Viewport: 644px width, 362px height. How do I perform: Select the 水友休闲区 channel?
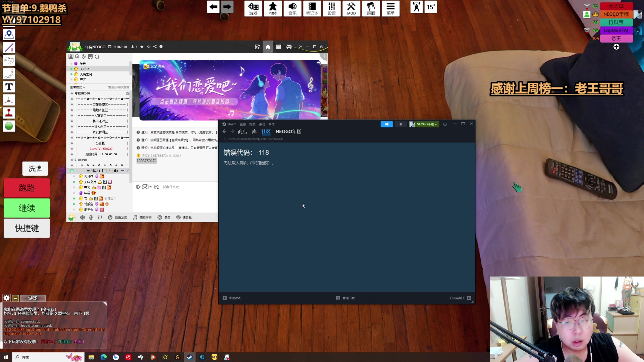(100, 132)
